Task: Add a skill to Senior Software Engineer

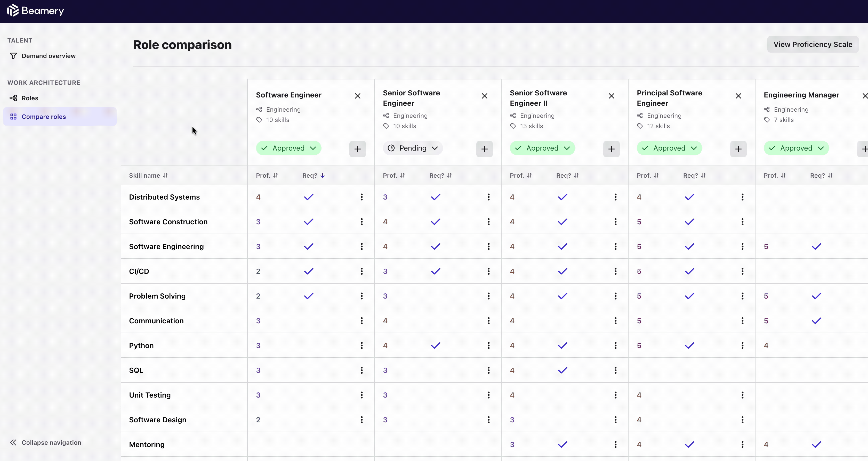Action: point(484,149)
